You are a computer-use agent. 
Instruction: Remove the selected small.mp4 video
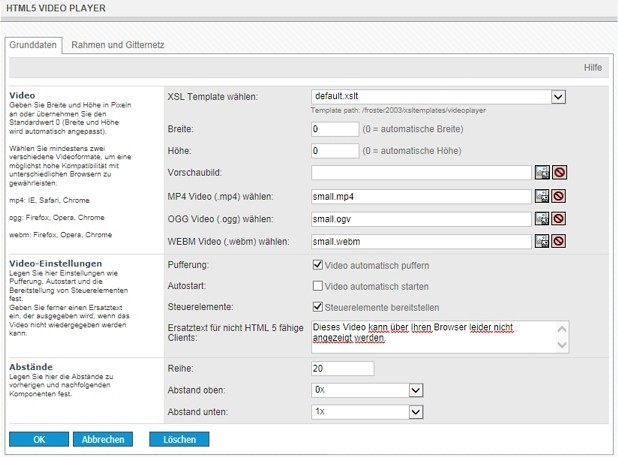558,196
